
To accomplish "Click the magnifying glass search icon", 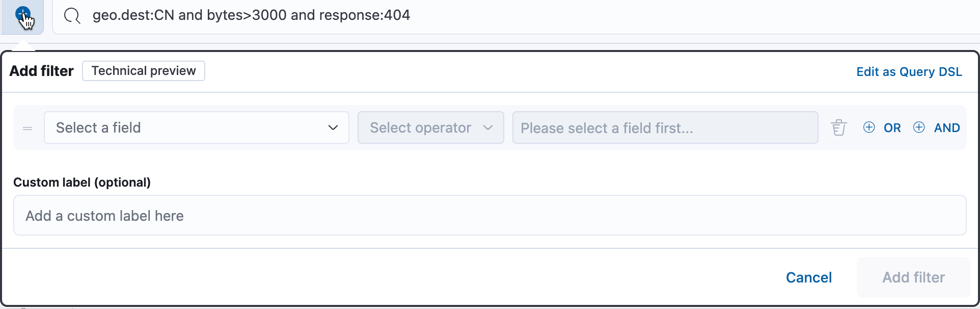I will coord(72,16).
